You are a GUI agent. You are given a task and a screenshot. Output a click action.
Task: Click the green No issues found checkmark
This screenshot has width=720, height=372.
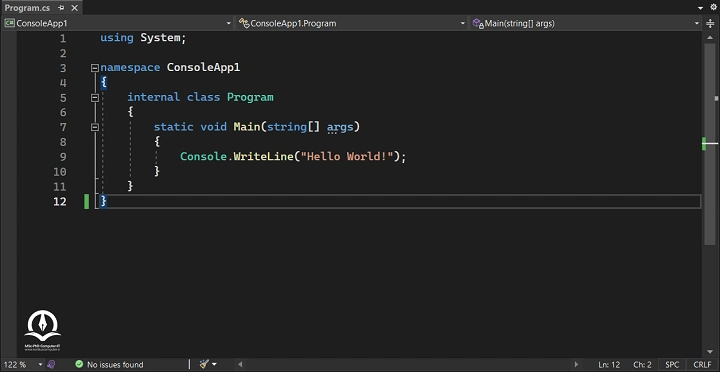[79, 365]
